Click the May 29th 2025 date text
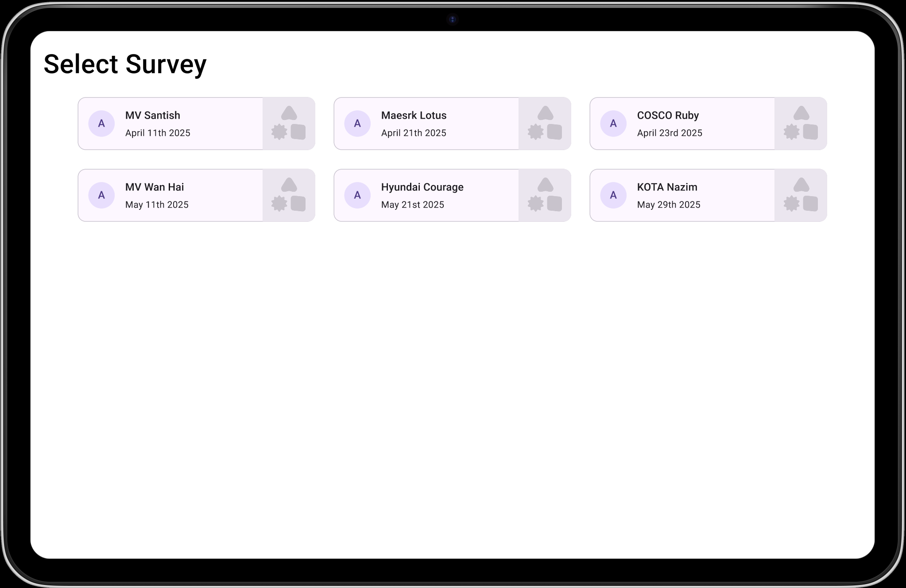This screenshot has width=906, height=588. [x=669, y=205]
